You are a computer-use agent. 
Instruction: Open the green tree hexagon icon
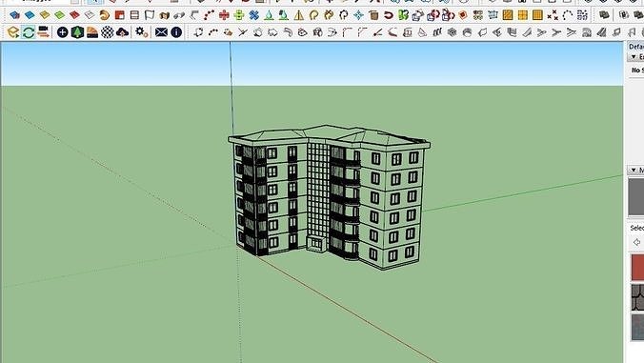click(77, 32)
